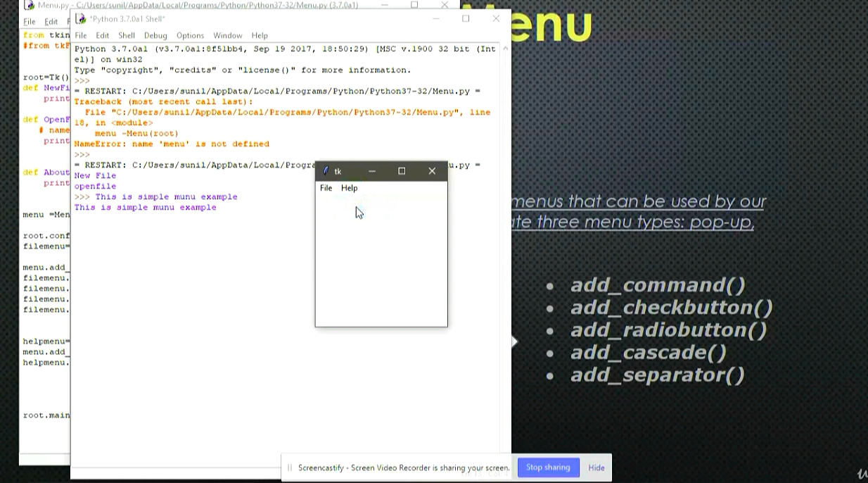868x483 pixels.
Task: Close the tk window
Action: coord(432,171)
